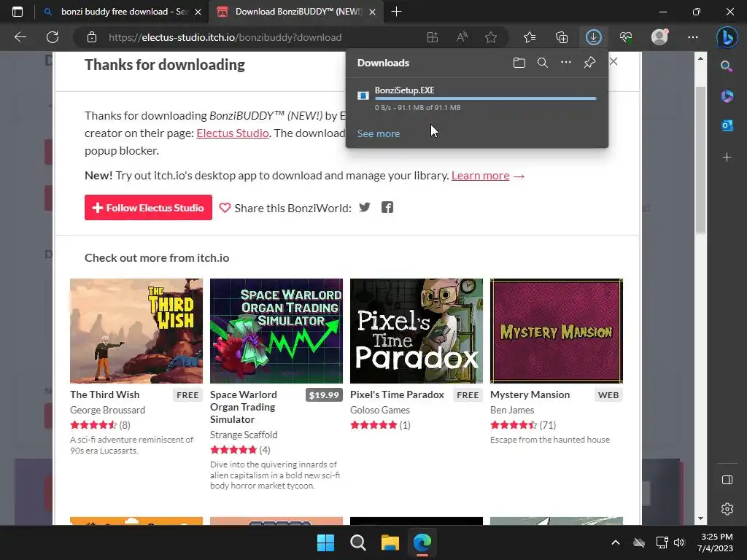Open Bing Chat sidebar button
This screenshot has width=747, height=560.
pos(727,37)
